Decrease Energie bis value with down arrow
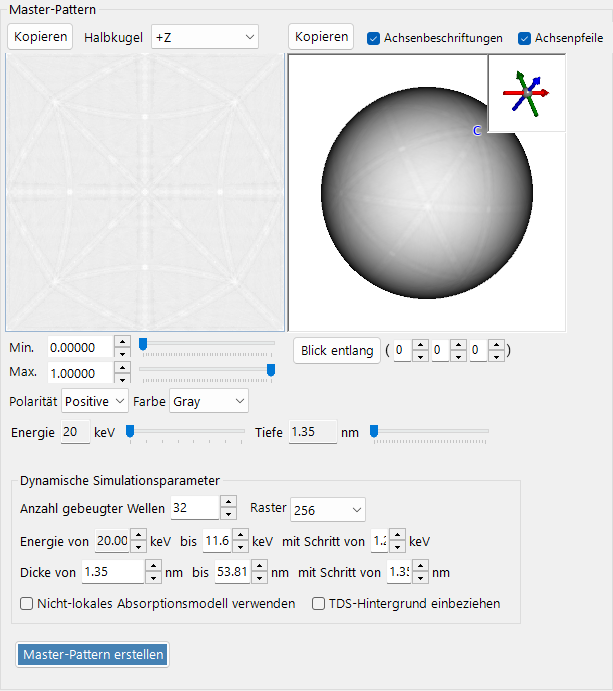Screen dimensions: 613x691 coord(240,547)
